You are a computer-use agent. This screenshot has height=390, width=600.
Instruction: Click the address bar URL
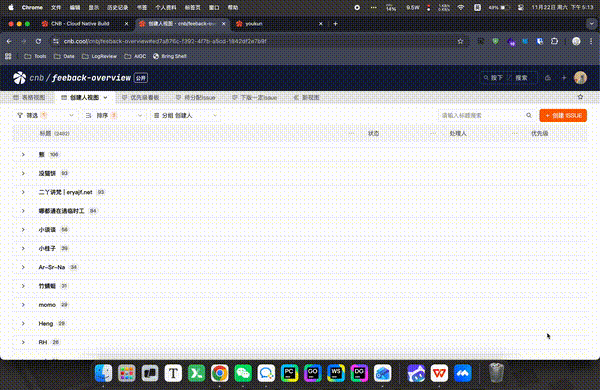tap(165, 41)
